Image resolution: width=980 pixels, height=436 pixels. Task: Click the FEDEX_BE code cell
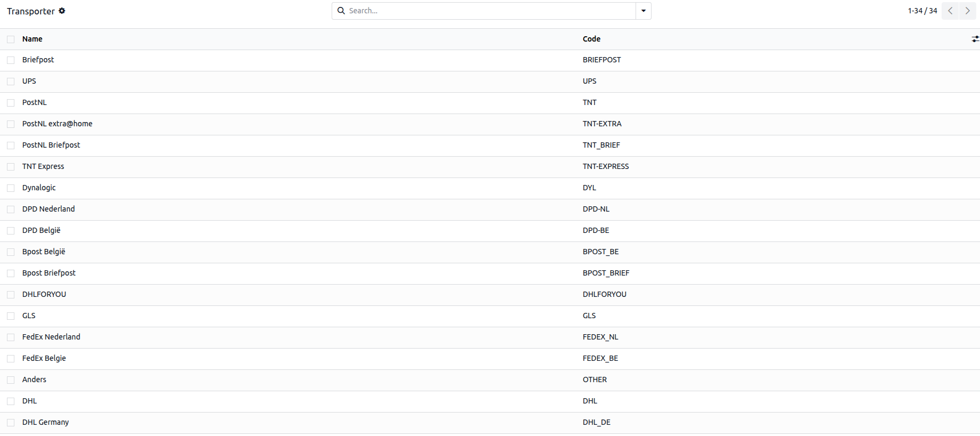click(x=600, y=358)
